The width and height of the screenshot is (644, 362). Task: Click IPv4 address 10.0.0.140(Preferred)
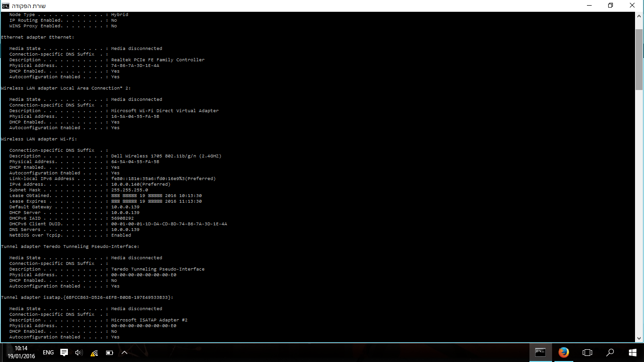(x=141, y=184)
